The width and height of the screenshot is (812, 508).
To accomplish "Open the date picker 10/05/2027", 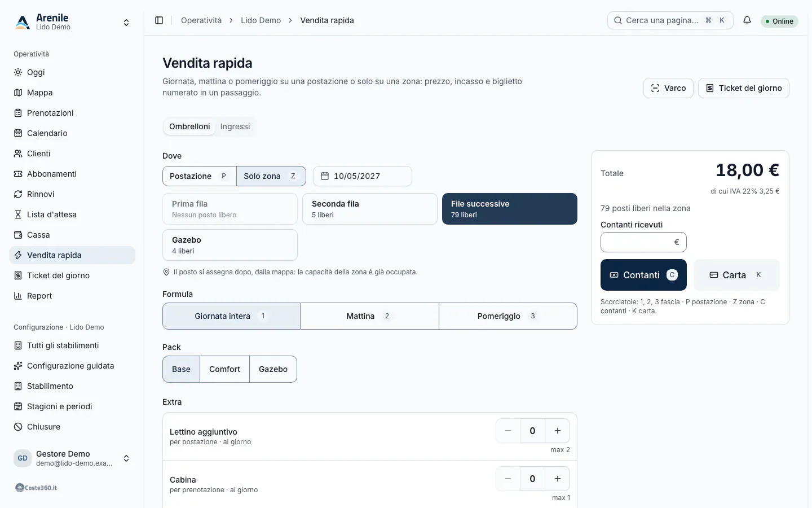I will (363, 176).
